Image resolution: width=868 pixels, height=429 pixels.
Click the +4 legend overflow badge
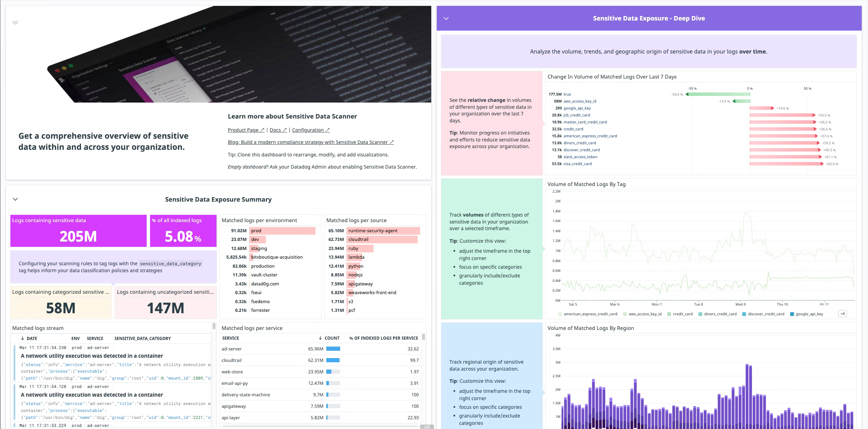pyautogui.click(x=842, y=314)
